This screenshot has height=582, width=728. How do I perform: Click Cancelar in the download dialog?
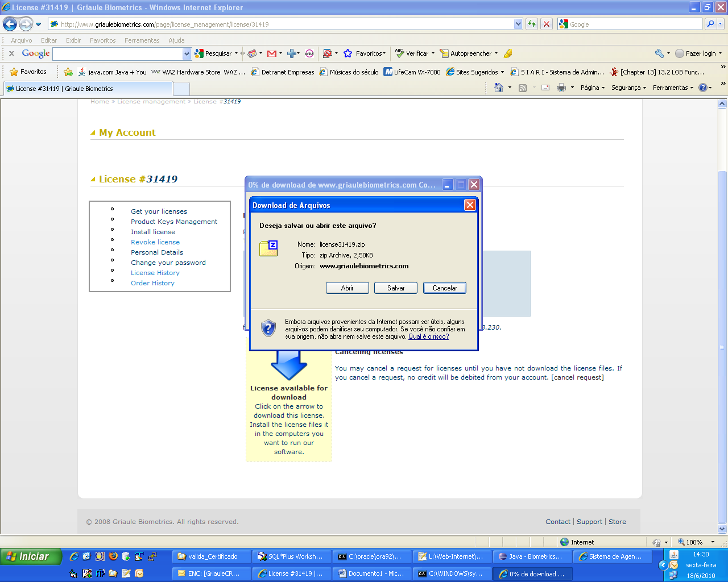(445, 288)
